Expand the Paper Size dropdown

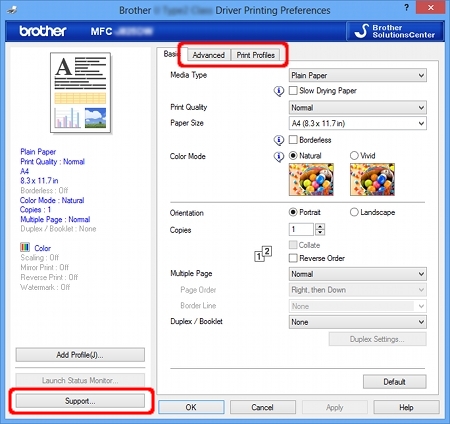[x=358, y=123]
